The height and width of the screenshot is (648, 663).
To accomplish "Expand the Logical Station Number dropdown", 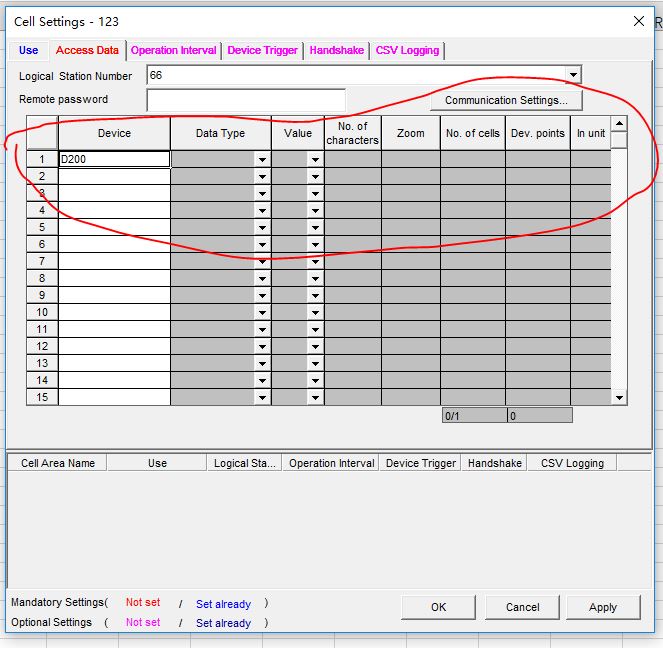I will click(x=572, y=76).
